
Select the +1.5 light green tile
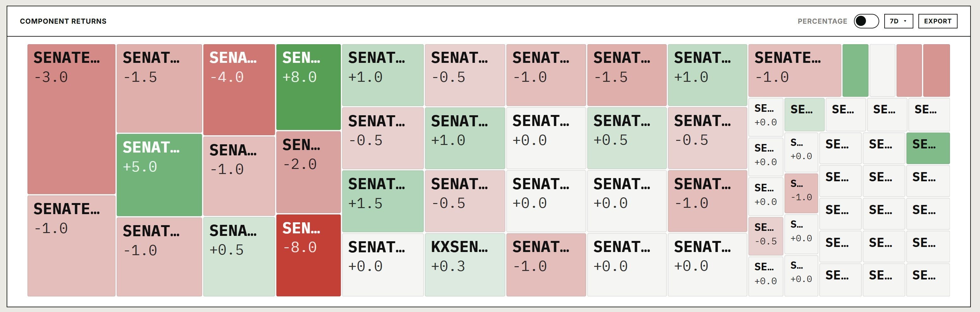tap(383, 201)
